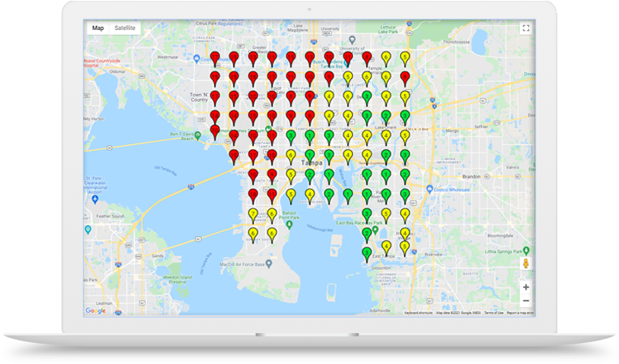Click the Tampa city label
619x364 pixels.
312,163
